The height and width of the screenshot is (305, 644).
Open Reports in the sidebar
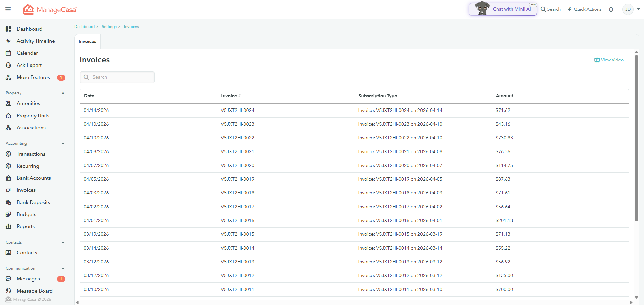click(26, 226)
